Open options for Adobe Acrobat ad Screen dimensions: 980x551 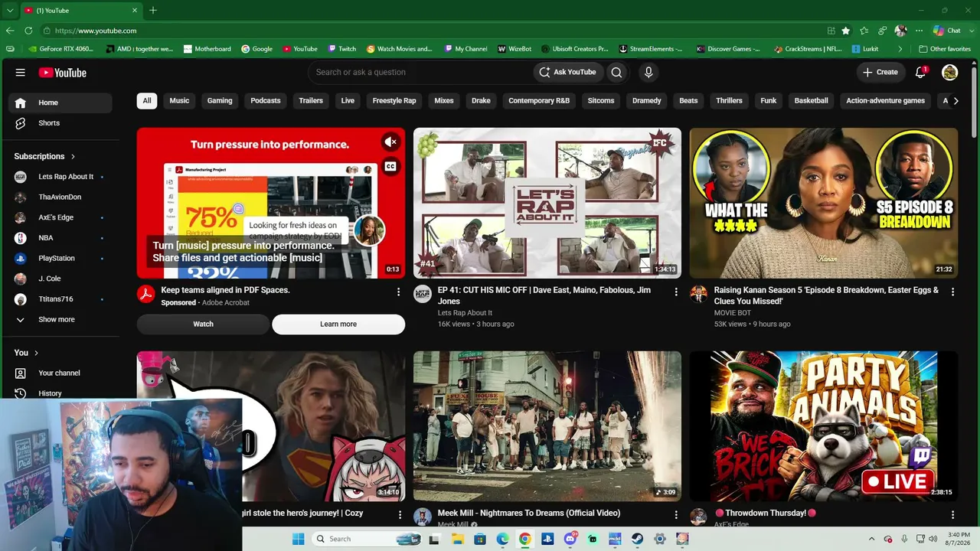pos(398,292)
